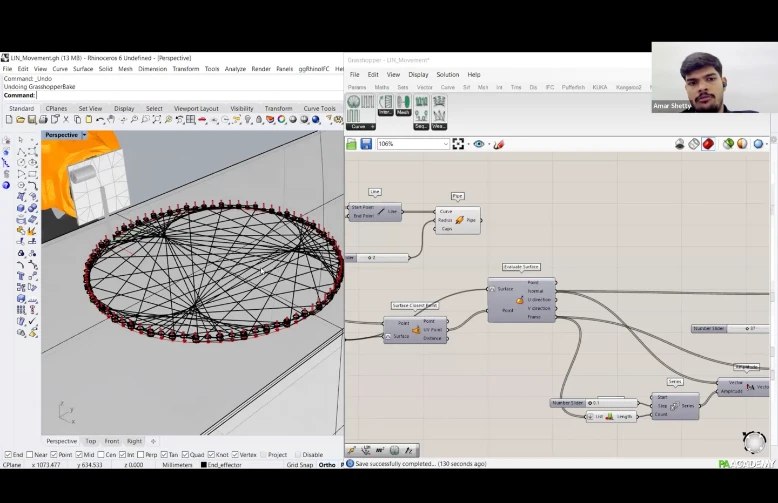Click Grid Snap in the status bar
Image resolution: width=778 pixels, height=503 pixels.
300,465
